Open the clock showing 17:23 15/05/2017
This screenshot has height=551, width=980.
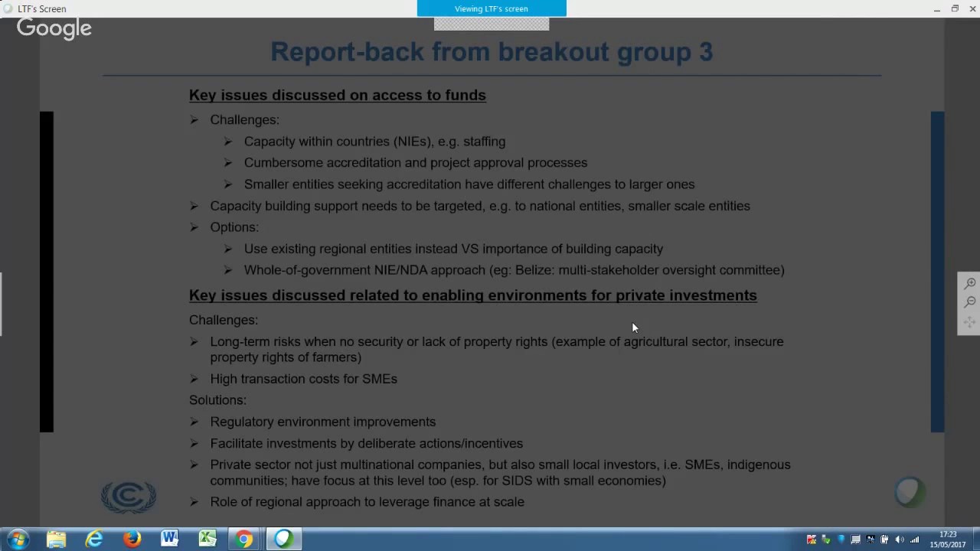coord(948,540)
